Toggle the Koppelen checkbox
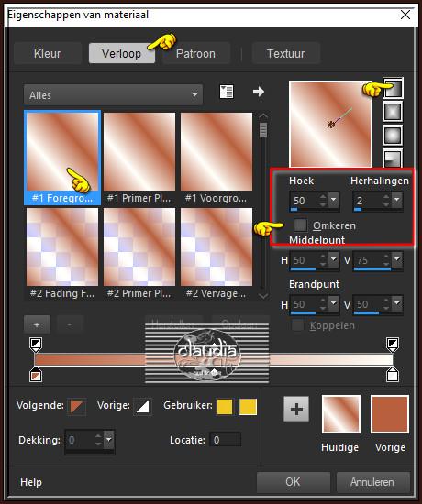 click(297, 325)
